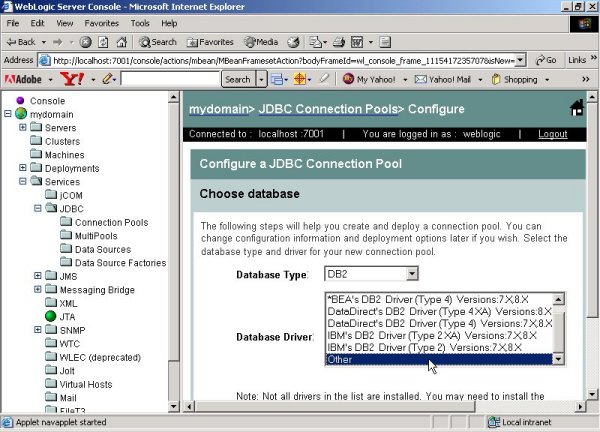Open the Favorites menu
600x432 pixels.
[x=101, y=23]
